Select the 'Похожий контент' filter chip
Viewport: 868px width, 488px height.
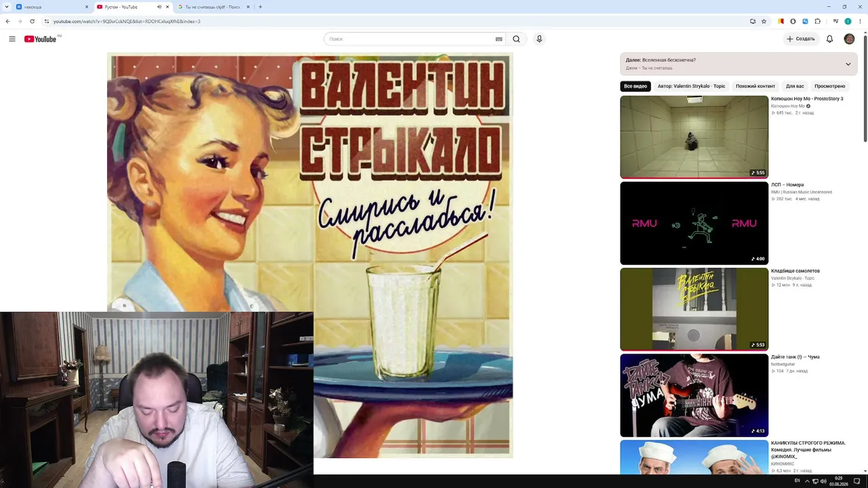[x=755, y=86]
